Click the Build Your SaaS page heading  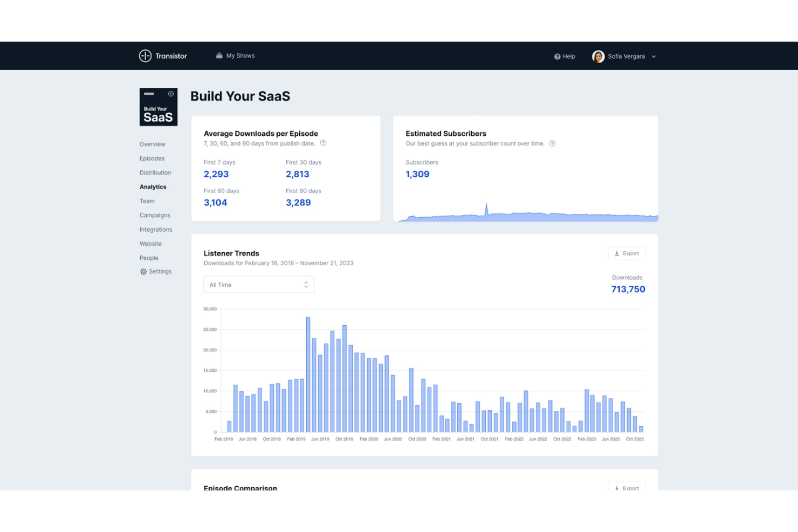(240, 96)
